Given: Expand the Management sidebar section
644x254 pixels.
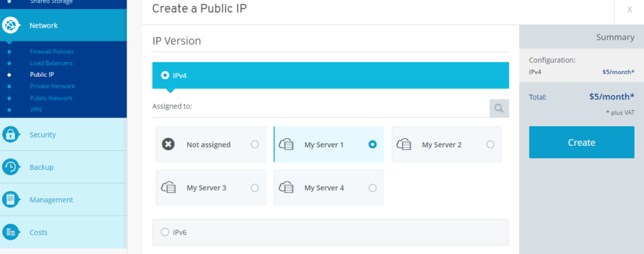Looking at the screenshot, I should 64,200.
